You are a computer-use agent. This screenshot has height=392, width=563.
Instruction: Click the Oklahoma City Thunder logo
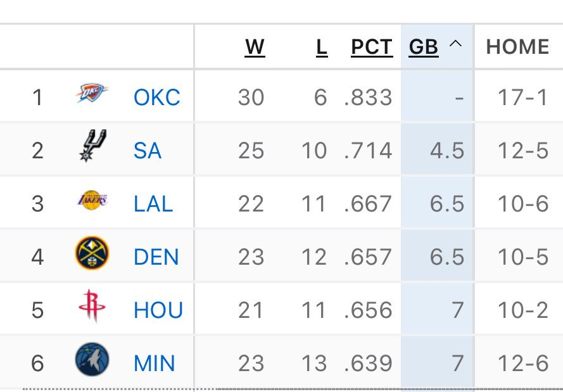click(92, 94)
